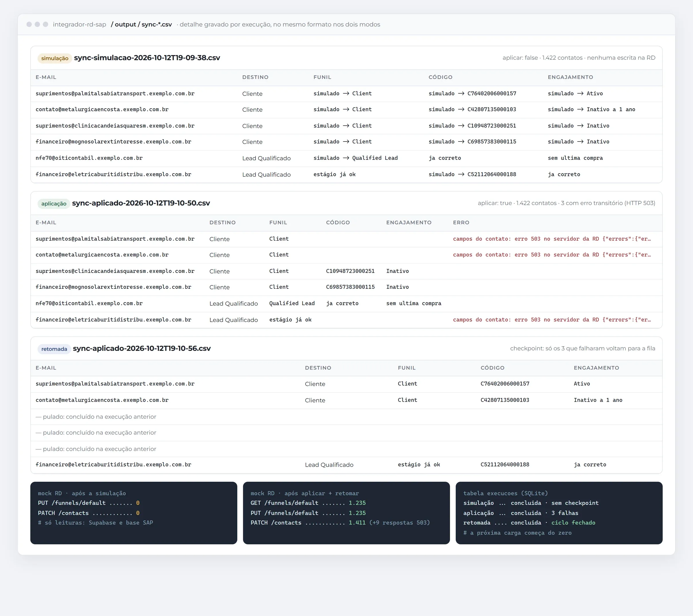This screenshot has width=693, height=616.
Task: Click '1.411 (+9 respostas 503)' value
Action: coord(389,523)
